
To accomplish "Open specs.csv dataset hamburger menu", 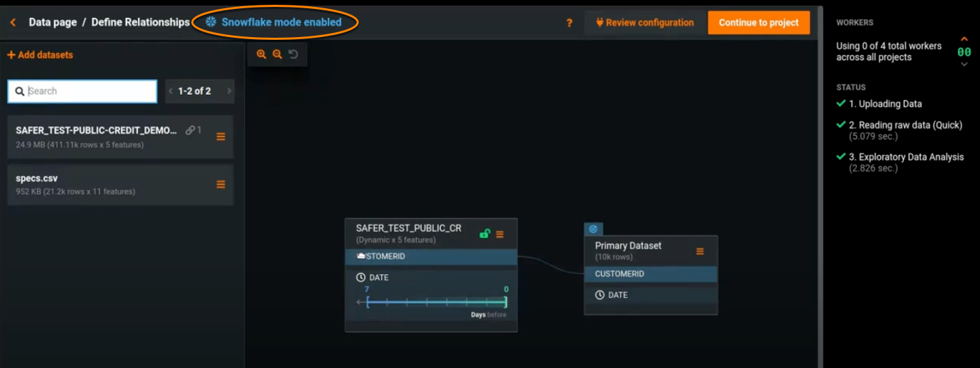I will (221, 184).
